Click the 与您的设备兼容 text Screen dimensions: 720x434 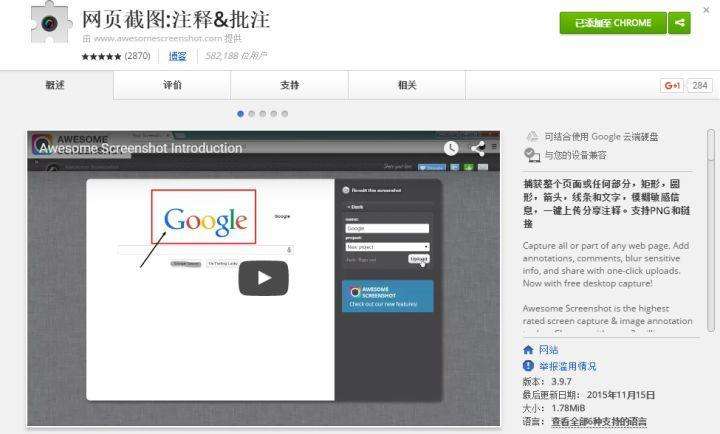(575, 155)
